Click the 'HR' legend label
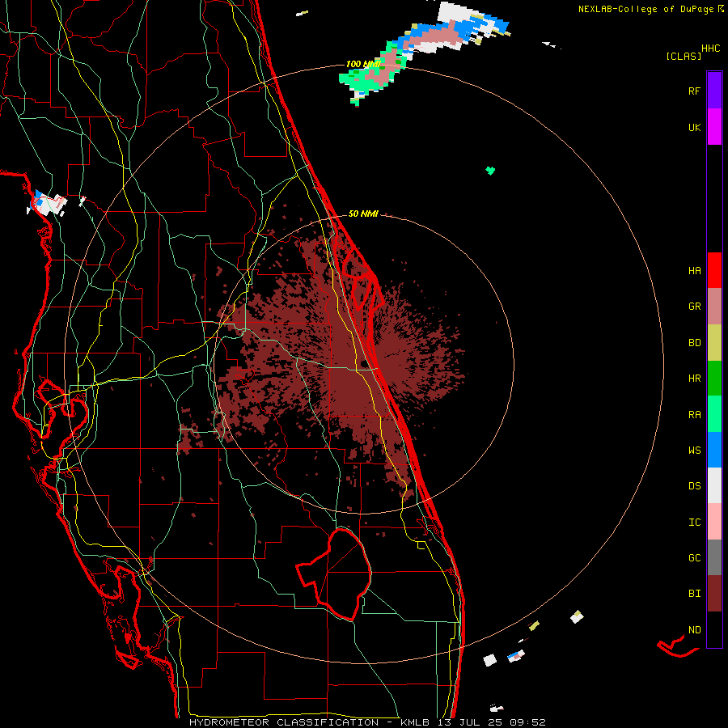Viewport: 728px width, 728px height. (x=694, y=379)
